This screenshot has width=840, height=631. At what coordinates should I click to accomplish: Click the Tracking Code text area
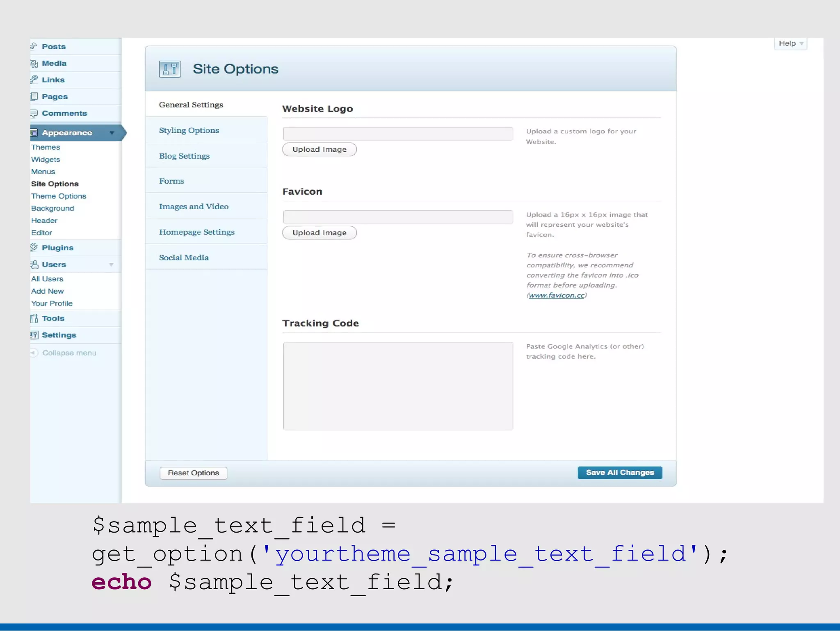coord(398,386)
